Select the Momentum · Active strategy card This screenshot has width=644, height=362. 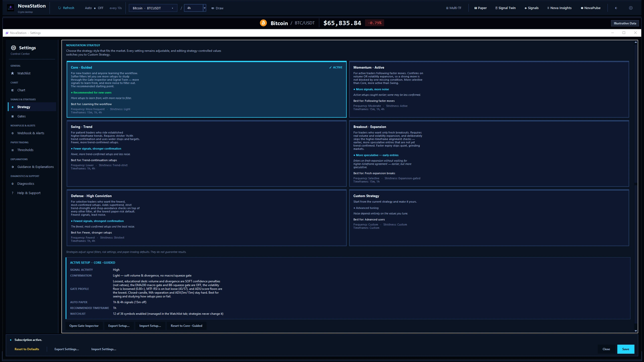point(489,89)
